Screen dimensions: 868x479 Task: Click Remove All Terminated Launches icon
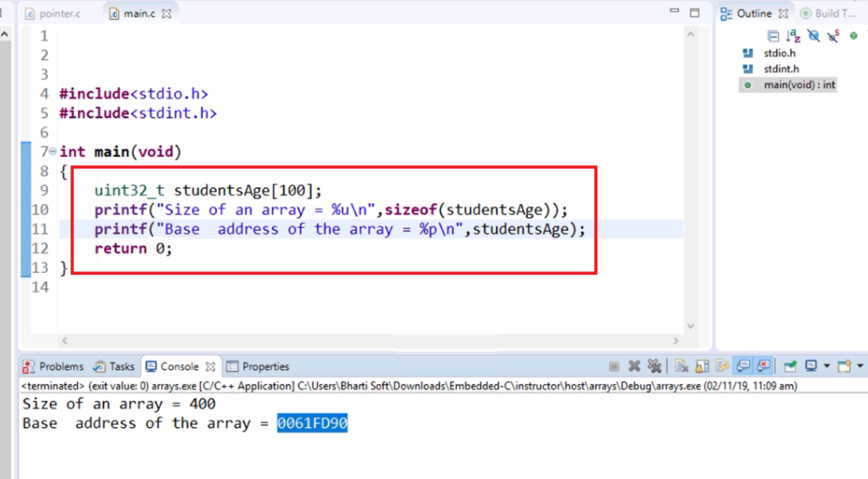[x=654, y=366]
